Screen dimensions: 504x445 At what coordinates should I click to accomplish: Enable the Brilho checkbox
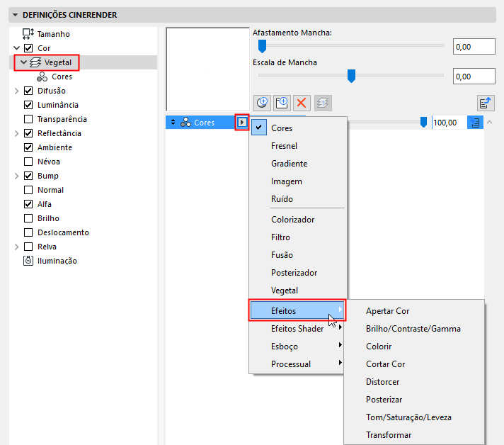(x=28, y=218)
